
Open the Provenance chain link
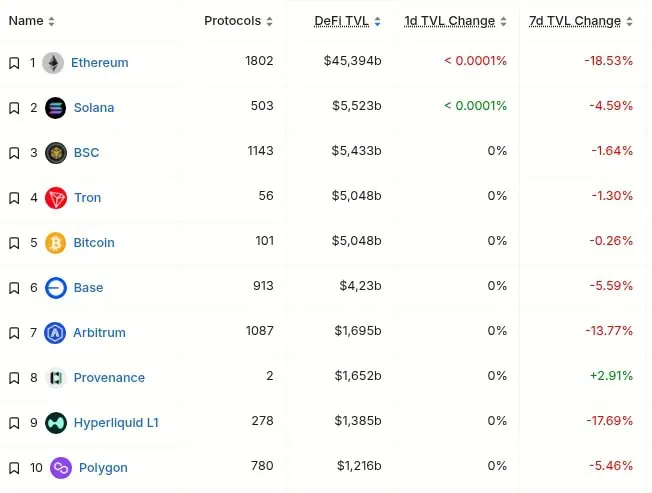[x=109, y=377]
